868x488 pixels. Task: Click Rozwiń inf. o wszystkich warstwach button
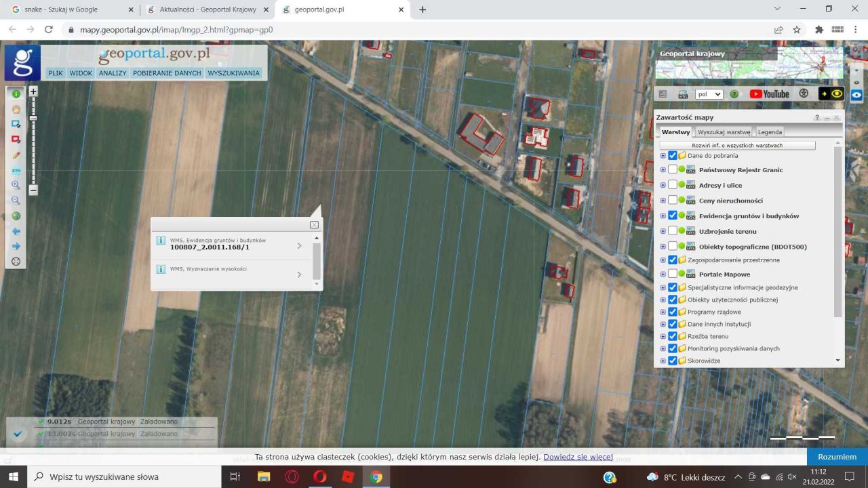pyautogui.click(x=737, y=146)
